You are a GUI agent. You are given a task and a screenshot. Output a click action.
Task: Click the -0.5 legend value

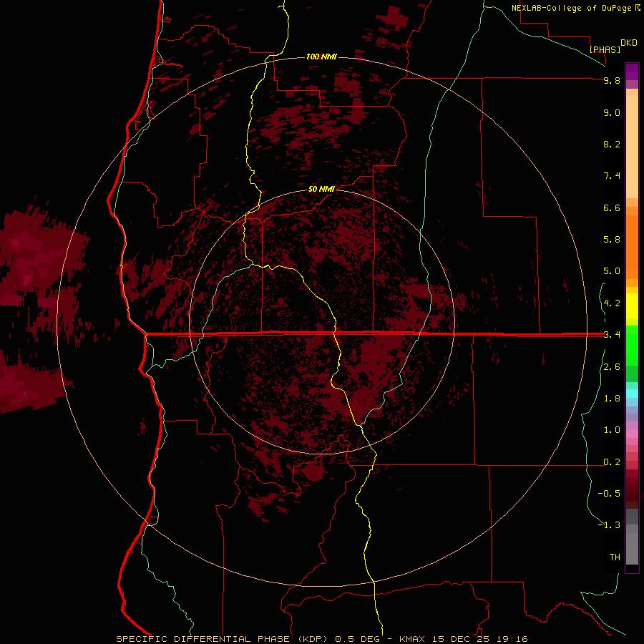[x=609, y=494]
